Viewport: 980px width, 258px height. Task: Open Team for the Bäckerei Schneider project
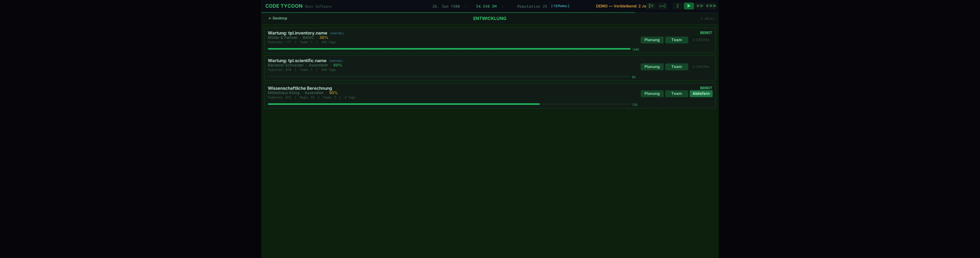(676, 67)
